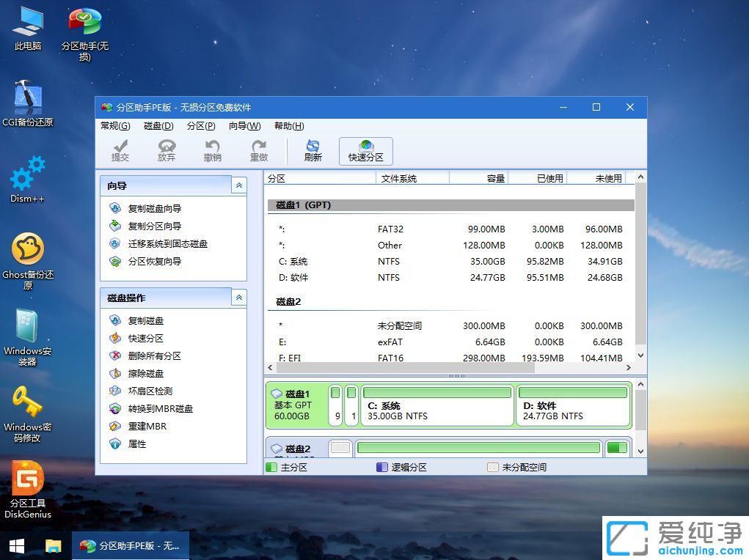Open the 快速分区 quick partition tool
The width and height of the screenshot is (749, 560).
[365, 151]
